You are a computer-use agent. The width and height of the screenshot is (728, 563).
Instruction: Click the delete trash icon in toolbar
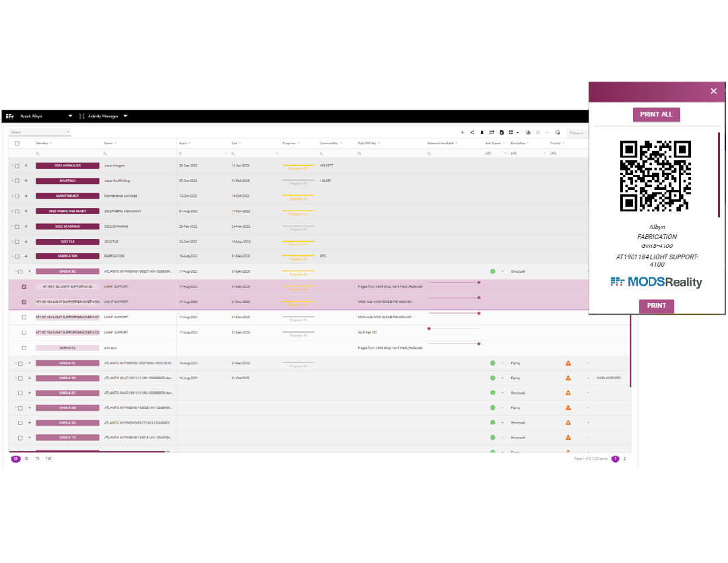pos(482,132)
